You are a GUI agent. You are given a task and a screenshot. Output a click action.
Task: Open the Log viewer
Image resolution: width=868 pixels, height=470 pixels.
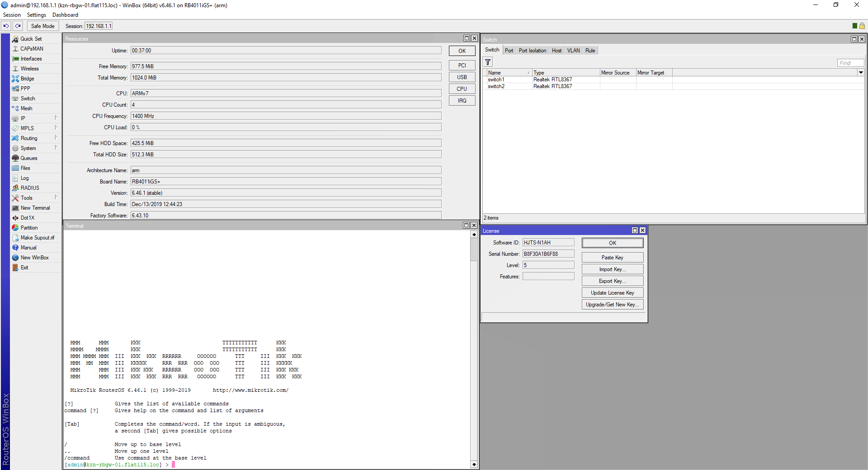(24, 178)
